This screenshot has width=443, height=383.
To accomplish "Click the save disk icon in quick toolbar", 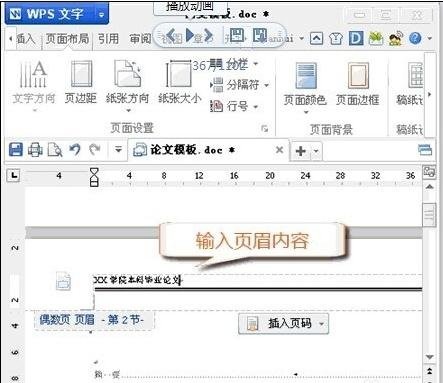I will (16, 150).
